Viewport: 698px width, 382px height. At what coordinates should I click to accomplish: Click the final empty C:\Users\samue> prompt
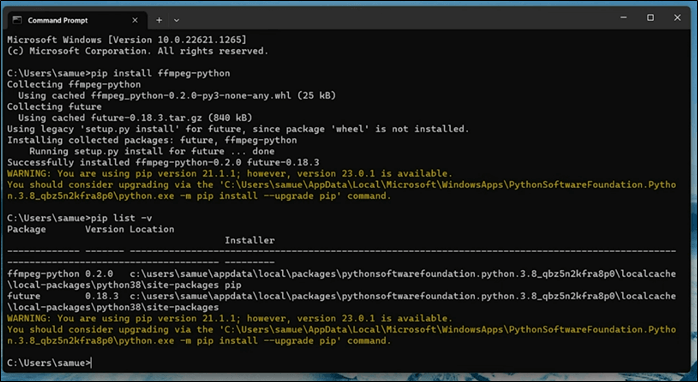coord(49,362)
